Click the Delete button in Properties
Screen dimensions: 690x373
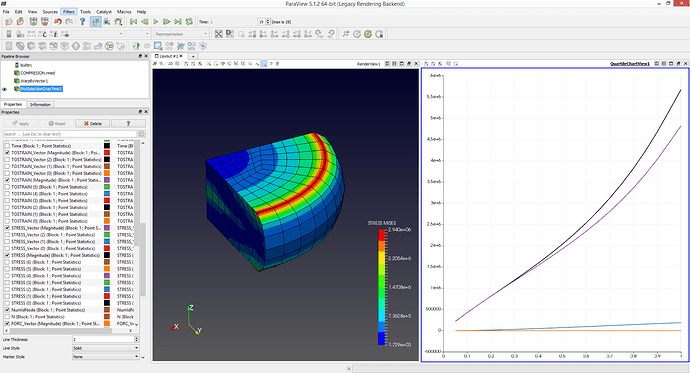(92, 124)
